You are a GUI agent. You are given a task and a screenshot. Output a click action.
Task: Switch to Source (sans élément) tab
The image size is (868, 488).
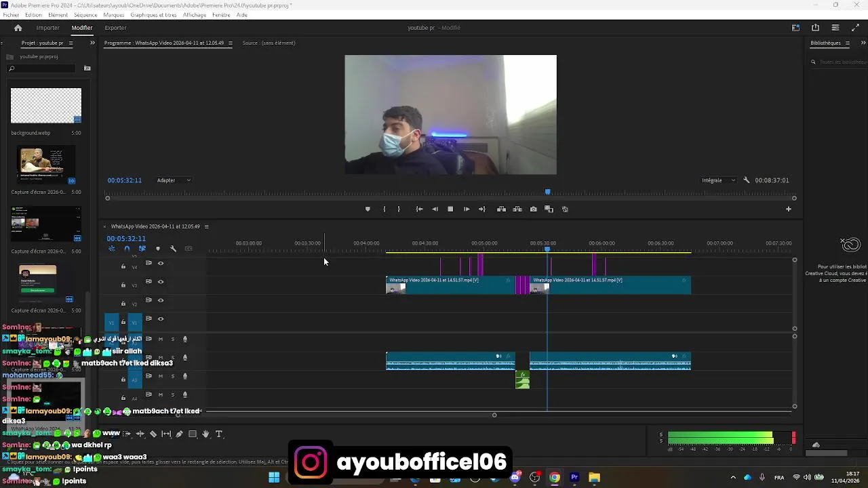click(269, 43)
